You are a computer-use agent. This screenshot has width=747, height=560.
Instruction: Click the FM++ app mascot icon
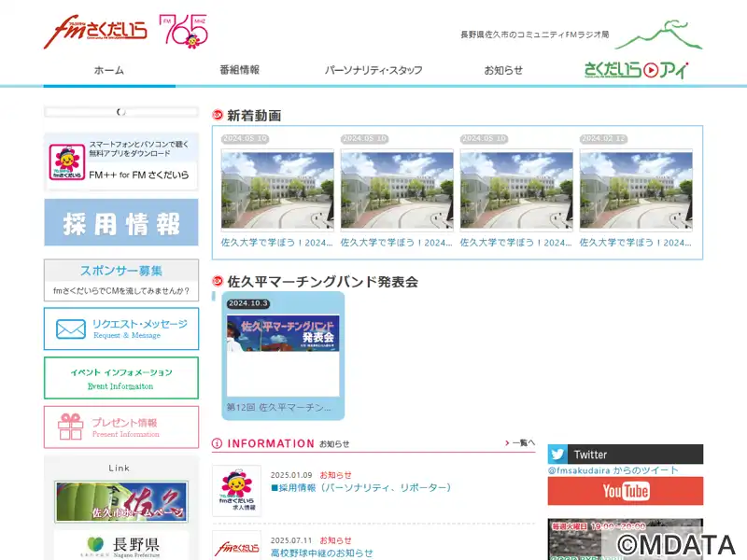66,162
